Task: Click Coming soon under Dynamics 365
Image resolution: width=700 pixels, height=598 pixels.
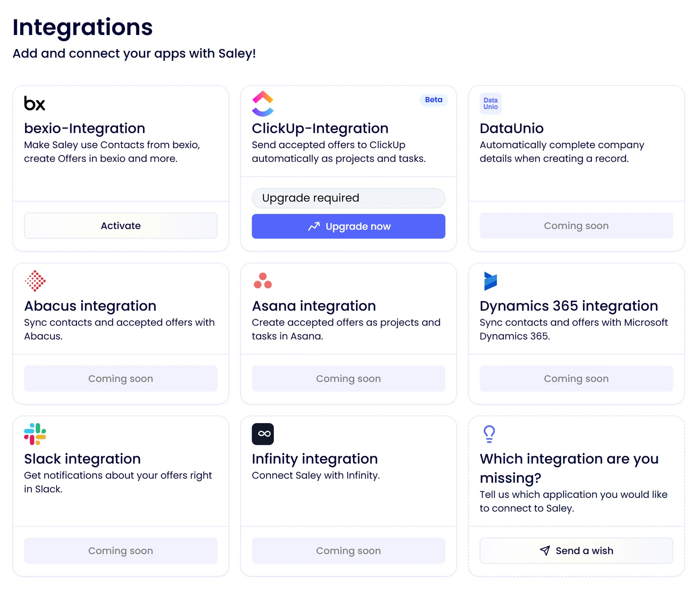Action: click(x=576, y=379)
